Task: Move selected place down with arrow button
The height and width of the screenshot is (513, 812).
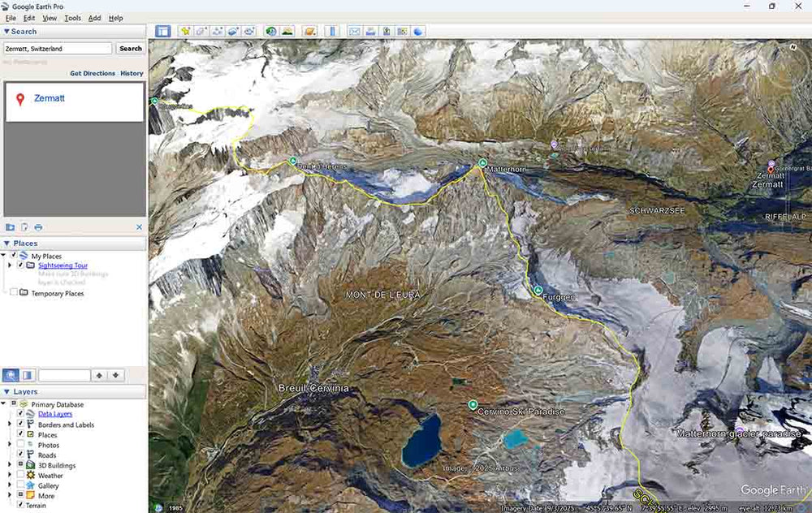Action: point(115,375)
